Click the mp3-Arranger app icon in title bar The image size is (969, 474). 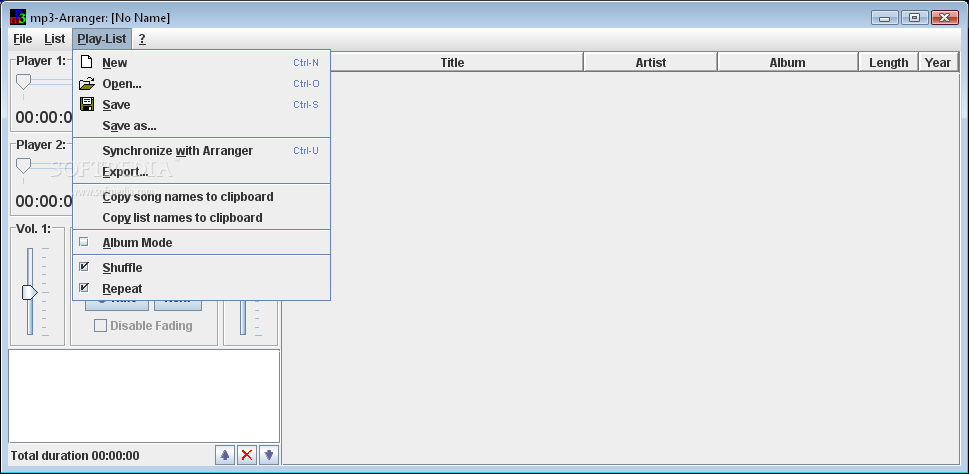click(18, 17)
